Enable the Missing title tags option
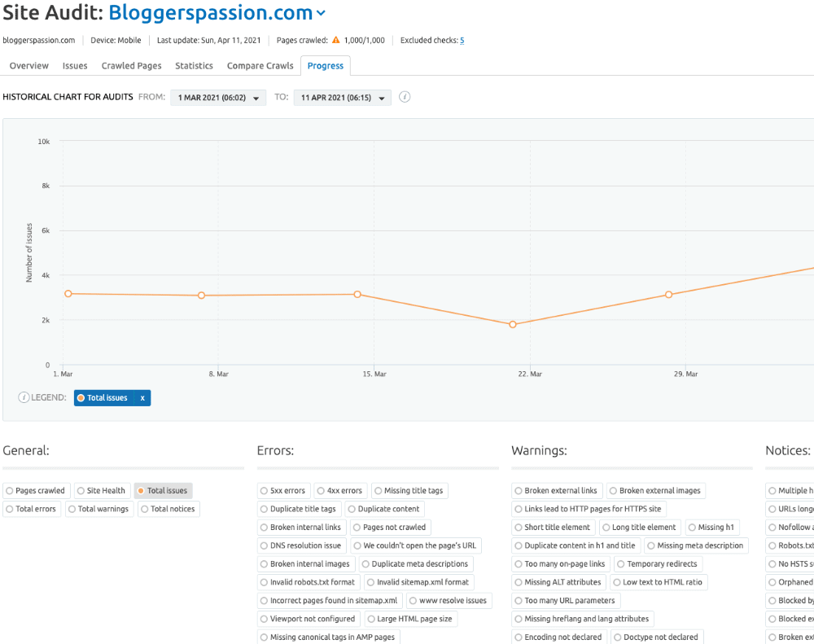The height and width of the screenshot is (644, 814). pos(409,491)
